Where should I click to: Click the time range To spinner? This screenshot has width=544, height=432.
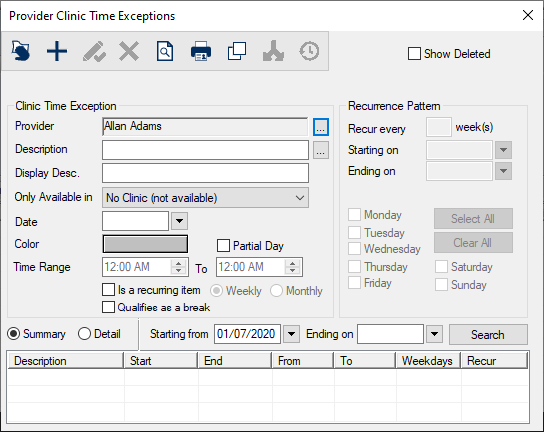pos(292,267)
